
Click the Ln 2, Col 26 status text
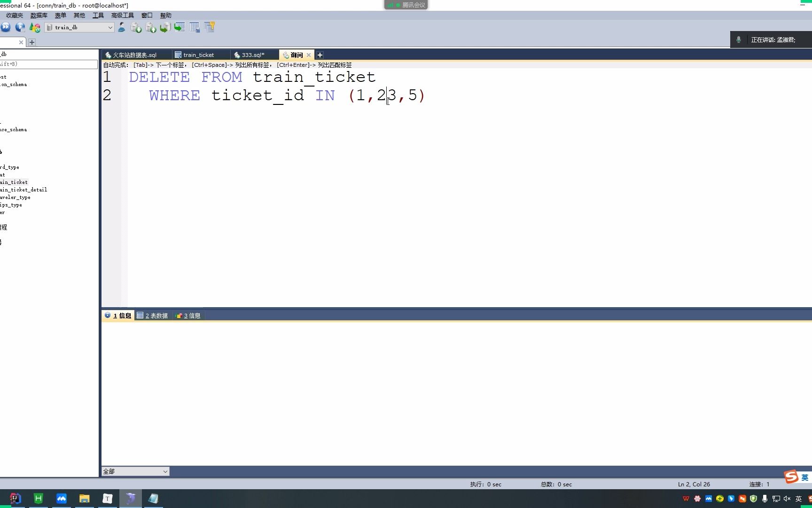(x=694, y=484)
